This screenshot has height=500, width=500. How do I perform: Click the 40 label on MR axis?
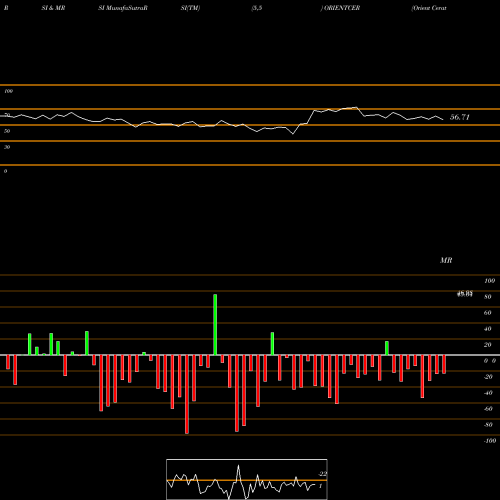[x=488, y=329]
